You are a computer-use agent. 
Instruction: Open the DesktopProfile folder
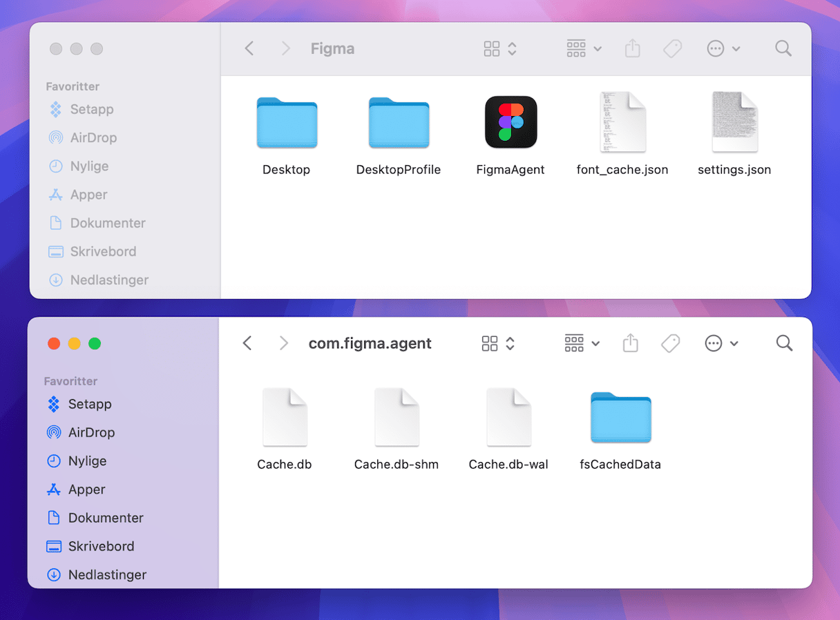(399, 123)
